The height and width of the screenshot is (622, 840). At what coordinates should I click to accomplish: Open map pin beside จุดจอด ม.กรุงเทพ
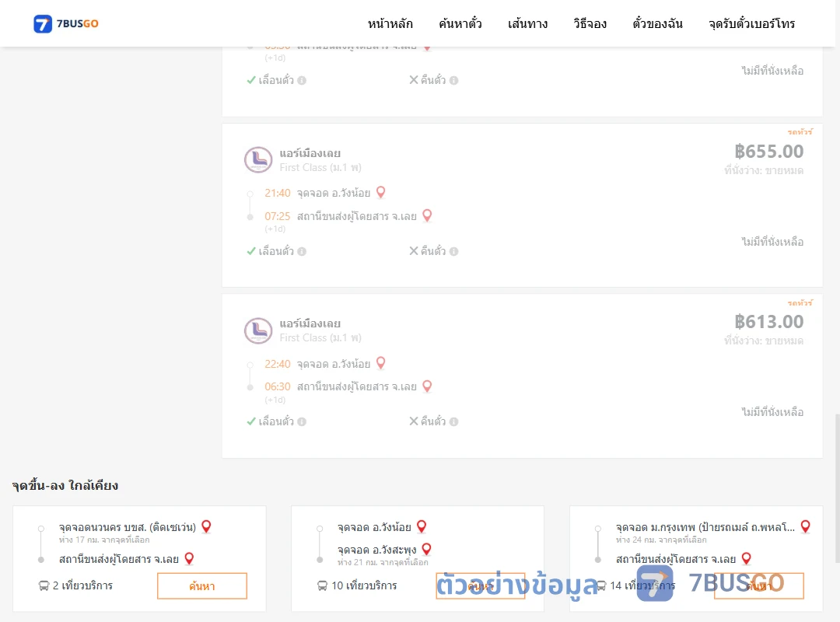tap(805, 526)
